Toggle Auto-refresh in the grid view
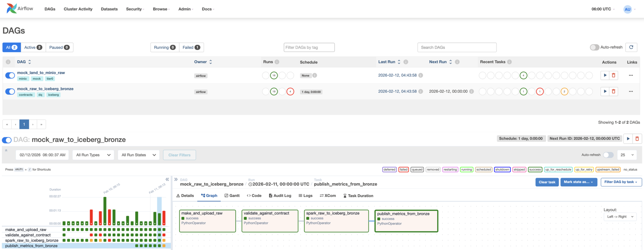Screen dimensions: 644x250 pos(608,155)
